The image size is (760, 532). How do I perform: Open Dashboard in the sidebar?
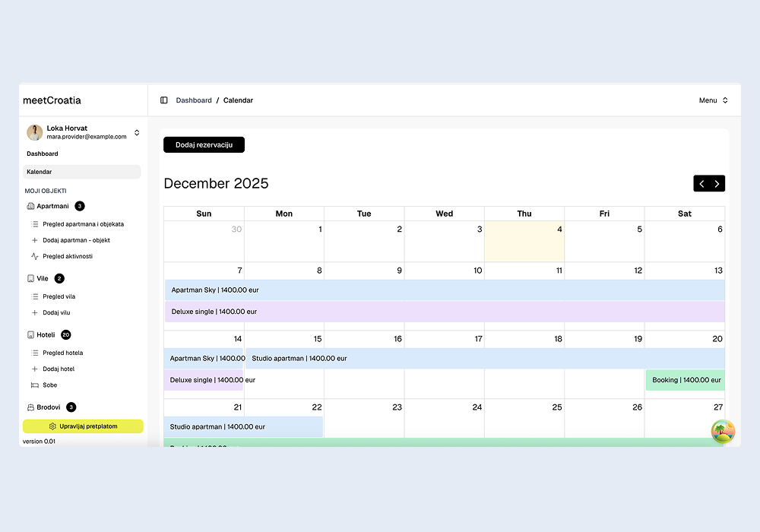(x=43, y=154)
